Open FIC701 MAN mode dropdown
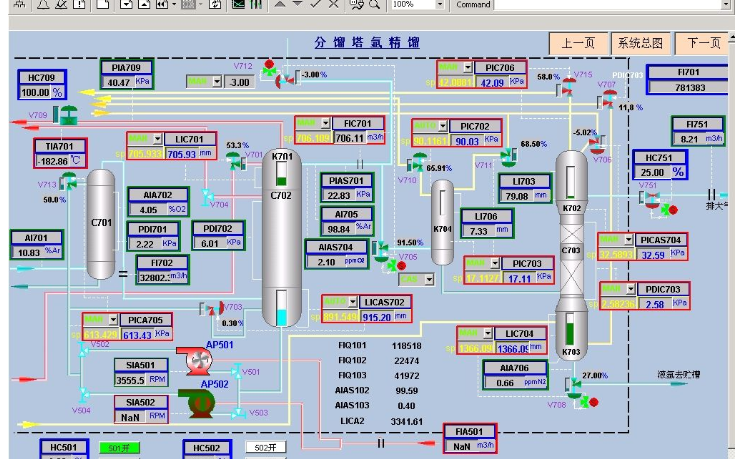735x459 pixels. point(326,123)
